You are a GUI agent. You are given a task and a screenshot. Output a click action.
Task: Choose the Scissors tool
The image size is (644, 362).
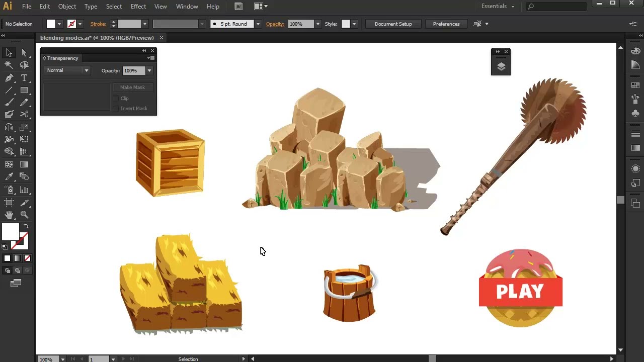pyautogui.click(x=24, y=115)
